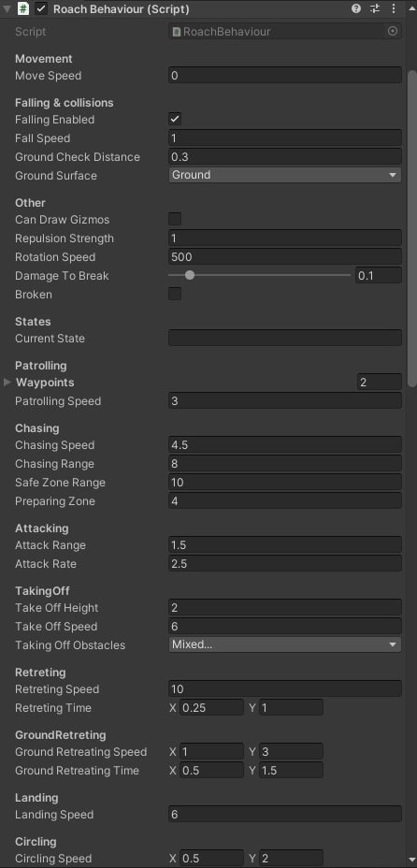Click the inspector vertical scrollbar
417x868 pixels.
(411, 228)
